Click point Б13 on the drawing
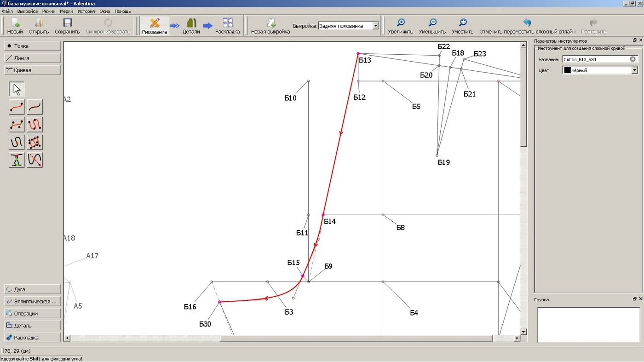The height and width of the screenshot is (362, 644). click(358, 53)
